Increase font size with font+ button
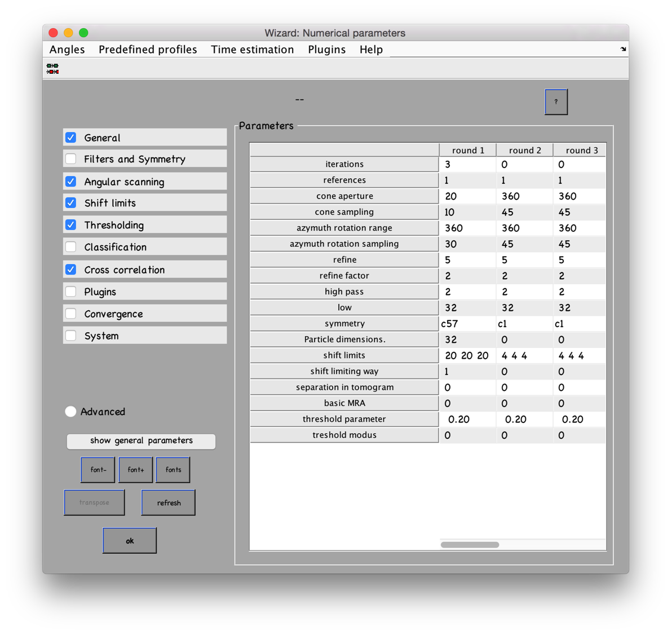672x635 pixels. 136,470
